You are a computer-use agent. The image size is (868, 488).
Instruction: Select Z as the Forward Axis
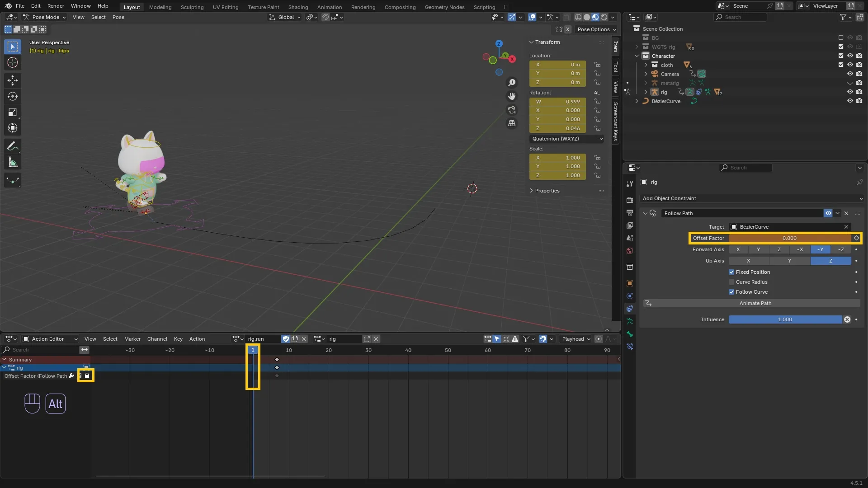778,249
